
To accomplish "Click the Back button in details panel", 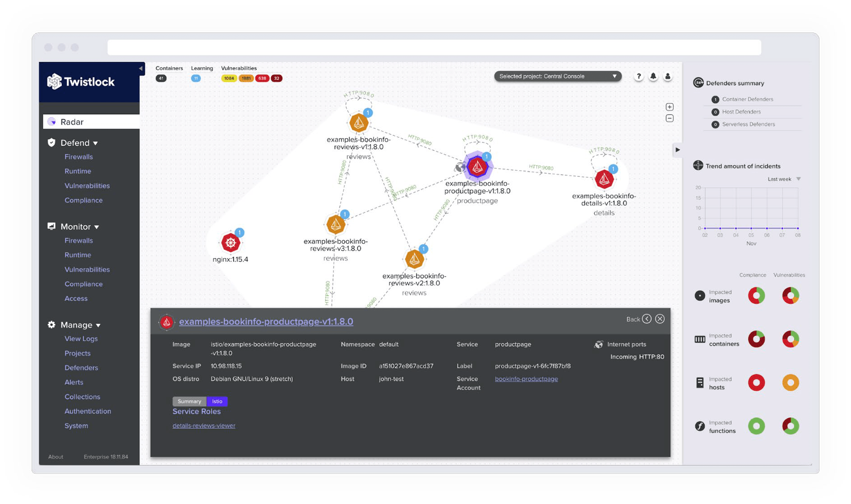I will tap(638, 319).
